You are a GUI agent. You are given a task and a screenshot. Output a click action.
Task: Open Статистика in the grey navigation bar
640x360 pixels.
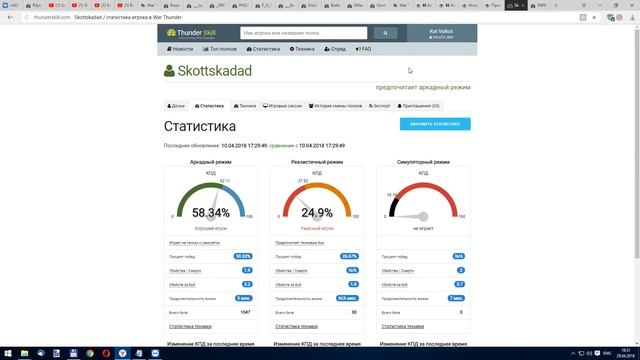tap(263, 49)
